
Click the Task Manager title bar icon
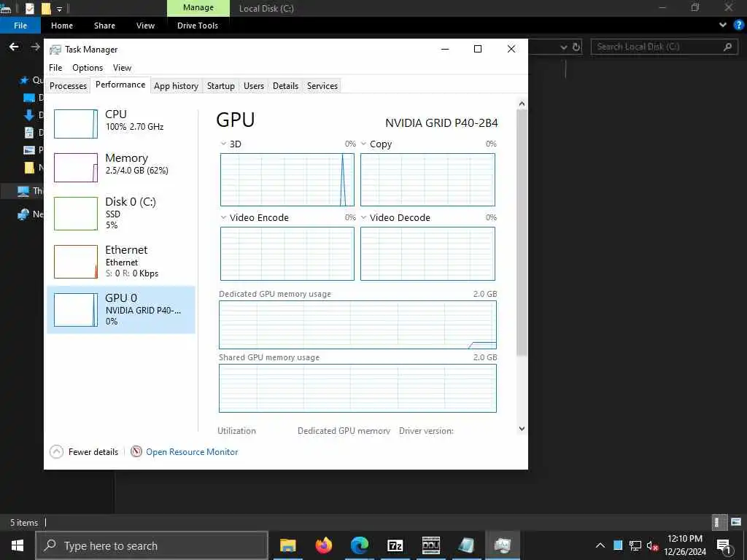tap(55, 50)
